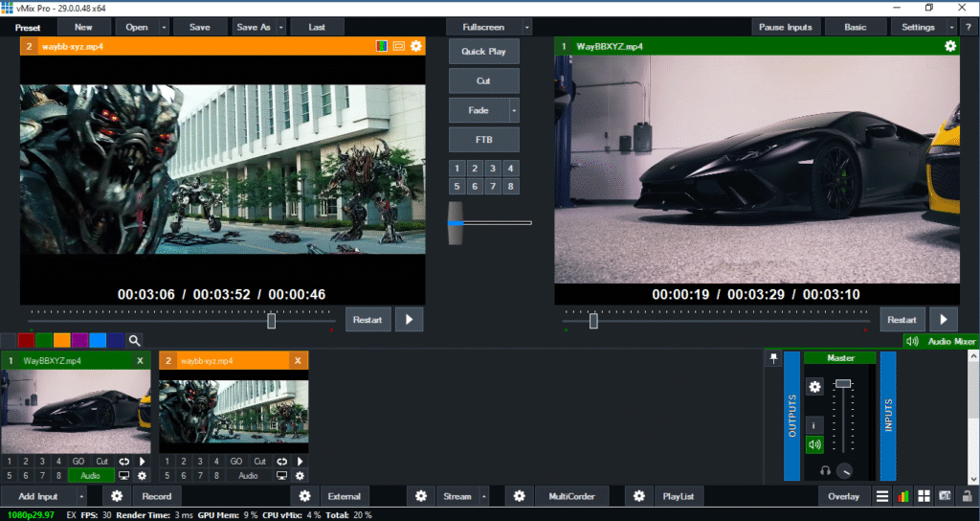Open settings gear next to MultiCorder
This screenshot has height=521, width=980.
pos(520,496)
